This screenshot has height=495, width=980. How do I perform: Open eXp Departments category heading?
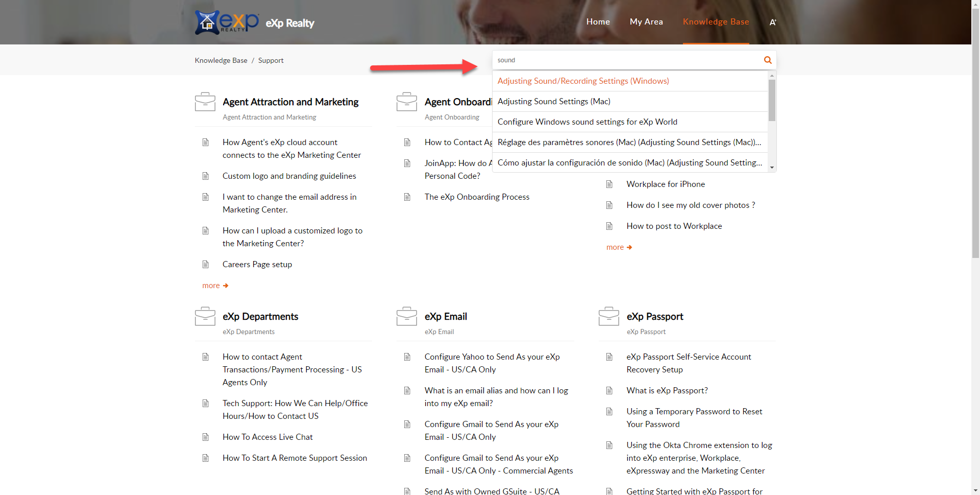(260, 316)
